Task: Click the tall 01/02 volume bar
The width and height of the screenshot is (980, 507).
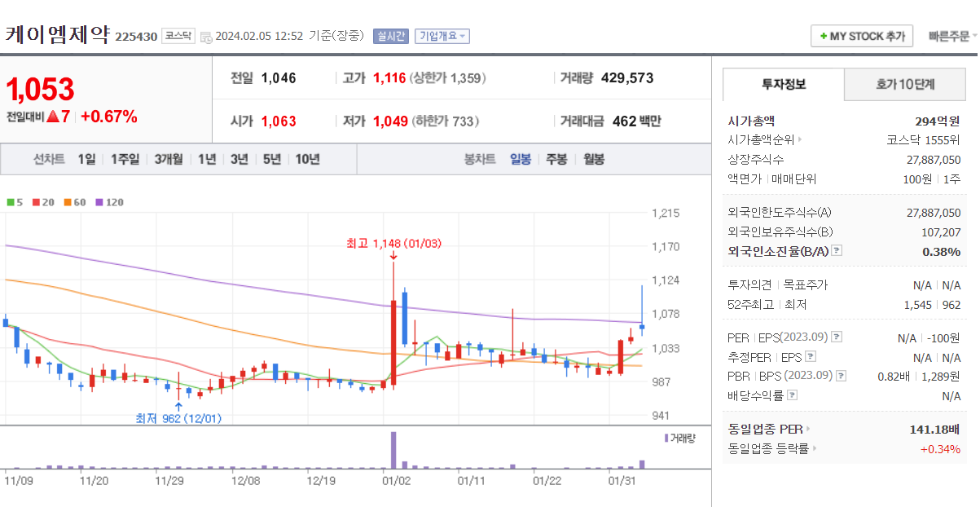Action: (393, 450)
